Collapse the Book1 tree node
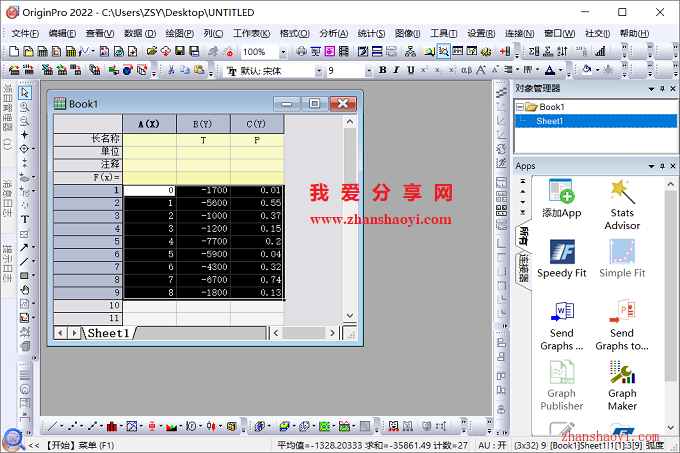680x453 pixels. (x=520, y=107)
